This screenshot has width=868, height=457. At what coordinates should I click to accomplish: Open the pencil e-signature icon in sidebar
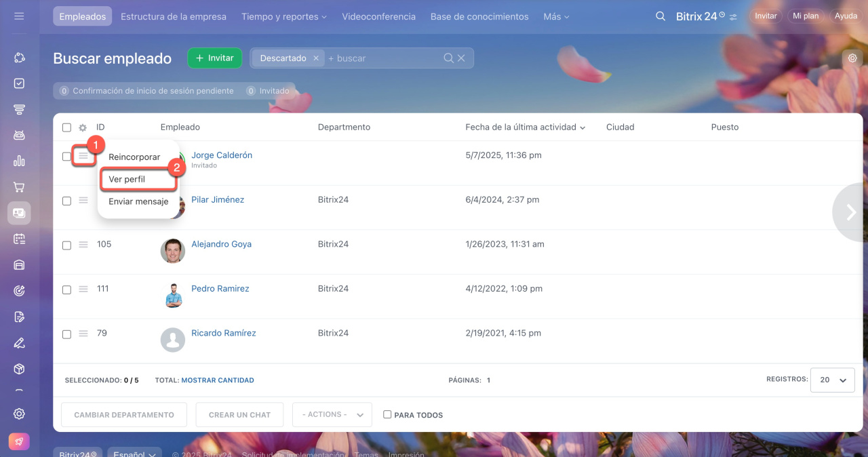pos(19,342)
